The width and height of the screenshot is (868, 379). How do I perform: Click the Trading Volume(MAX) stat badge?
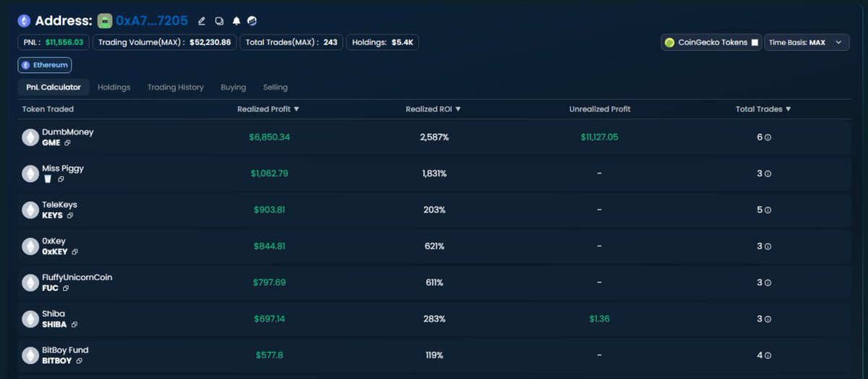[164, 43]
